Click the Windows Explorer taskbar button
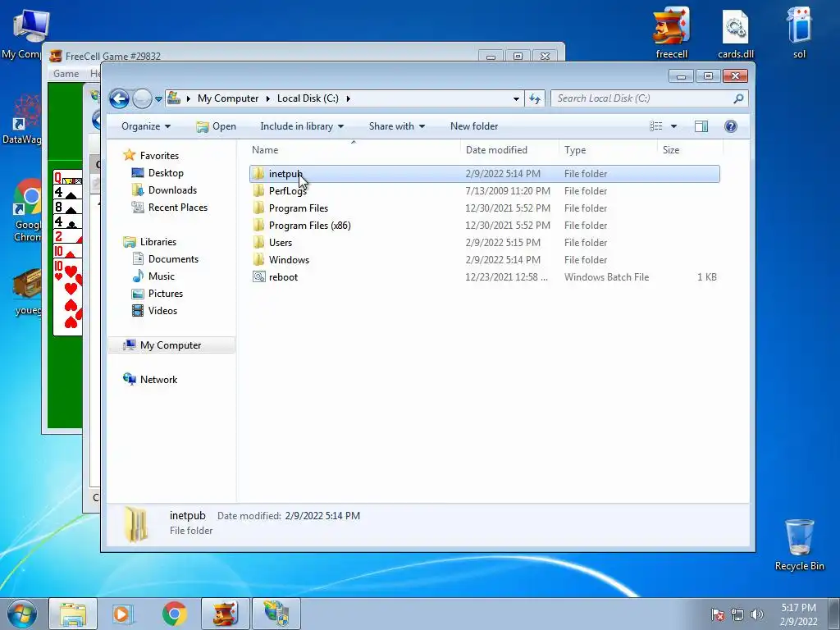Image resolution: width=840 pixels, height=630 pixels. (73, 614)
